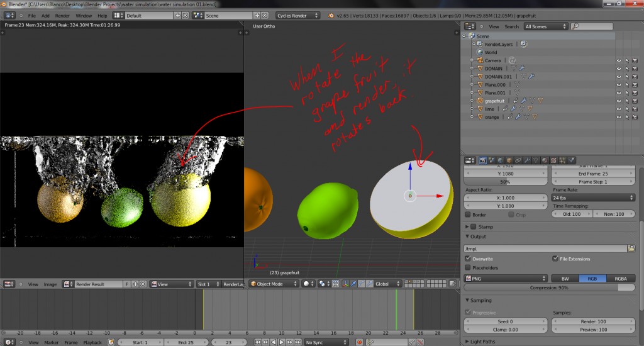This screenshot has width=644, height=346.
Task: Play the animation in reverse
Action: point(274,342)
